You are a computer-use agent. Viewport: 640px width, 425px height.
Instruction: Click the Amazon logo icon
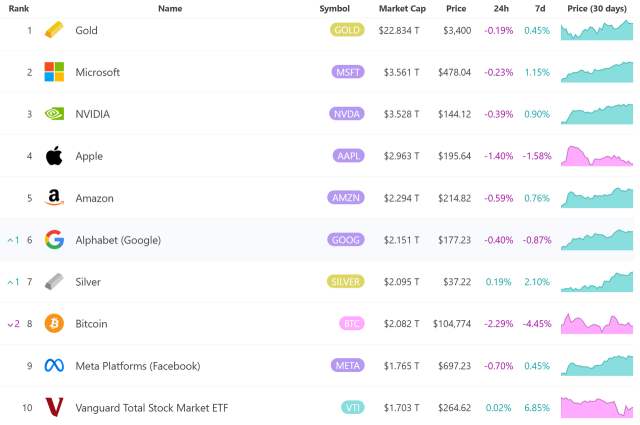coord(54,198)
